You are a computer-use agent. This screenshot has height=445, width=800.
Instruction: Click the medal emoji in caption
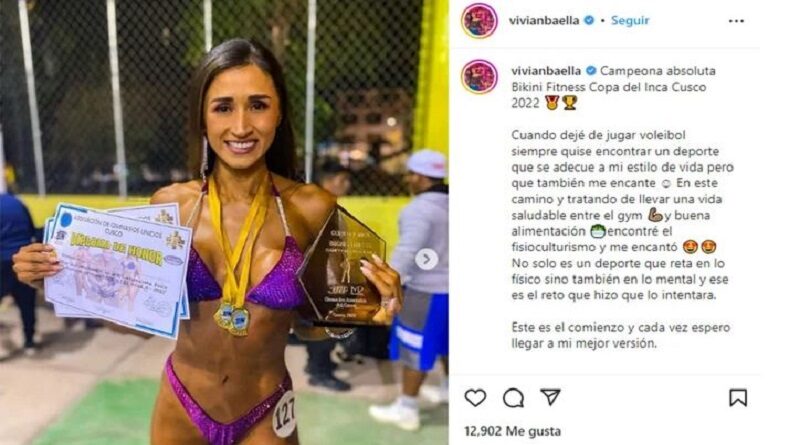click(x=552, y=103)
